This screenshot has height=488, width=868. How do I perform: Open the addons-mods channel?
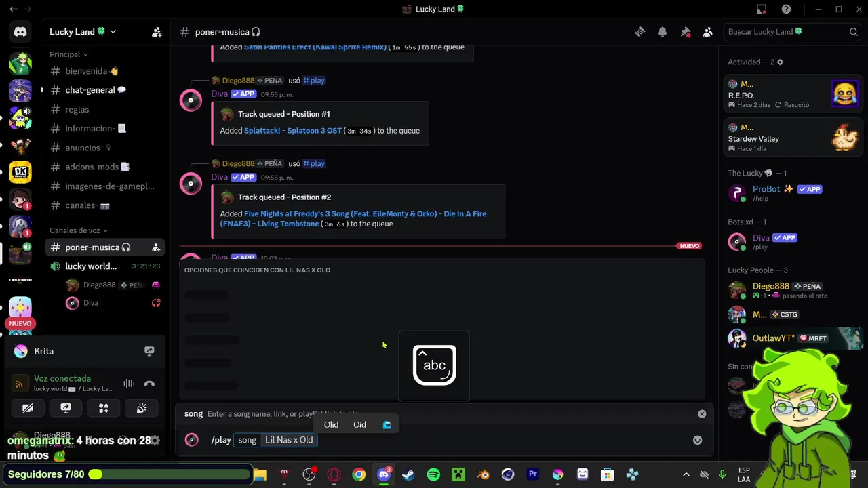pos(105,167)
